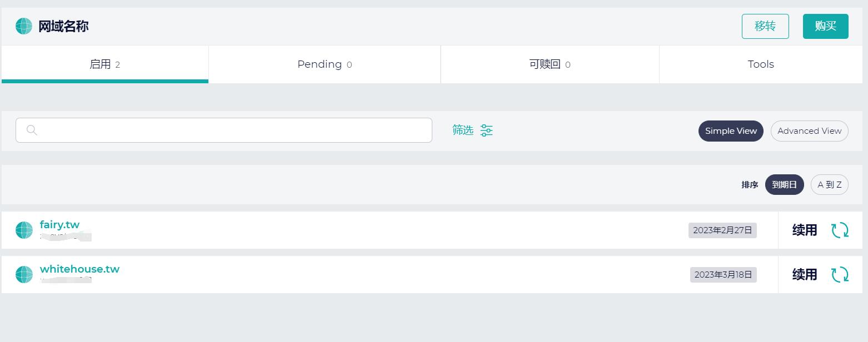Sort domains by 到期日
Screen dimensions: 868x342
(784, 185)
